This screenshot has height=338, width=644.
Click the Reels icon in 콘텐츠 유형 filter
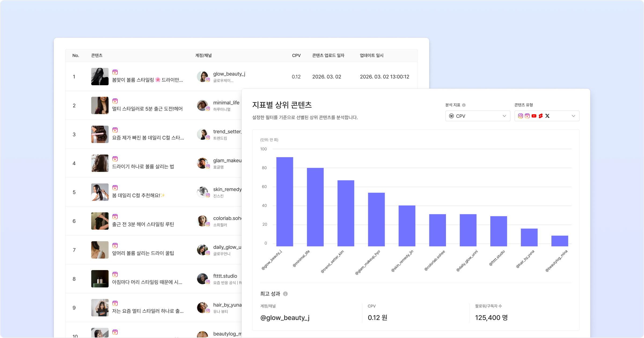tap(527, 116)
